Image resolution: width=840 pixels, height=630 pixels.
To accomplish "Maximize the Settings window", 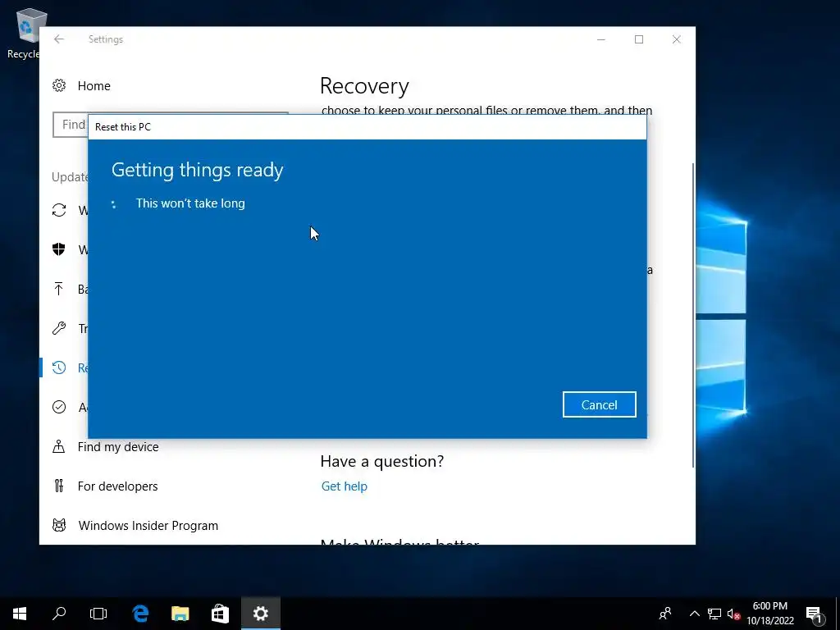I will 638,39.
